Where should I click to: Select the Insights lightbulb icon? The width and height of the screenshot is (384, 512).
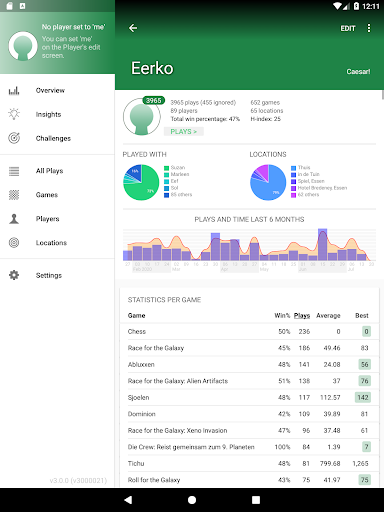tap(14, 114)
